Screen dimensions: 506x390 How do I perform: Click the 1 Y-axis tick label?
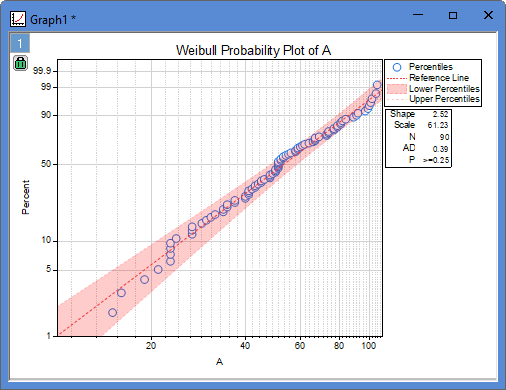[x=49, y=336]
